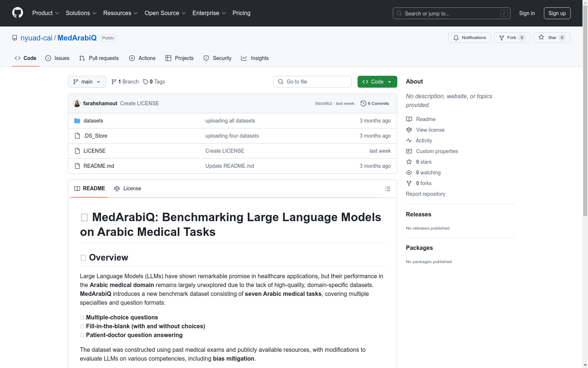
Task: Click the magnifier icon in the search bar
Action: 399,13
